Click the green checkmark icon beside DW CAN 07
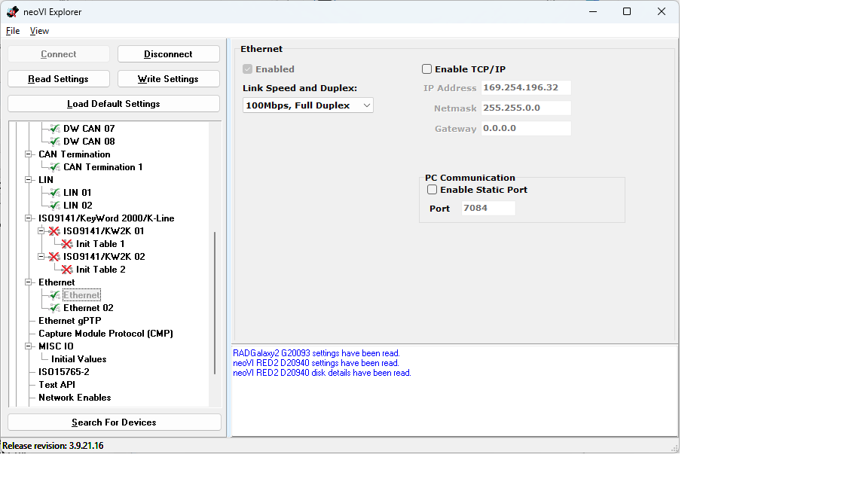 (53, 128)
